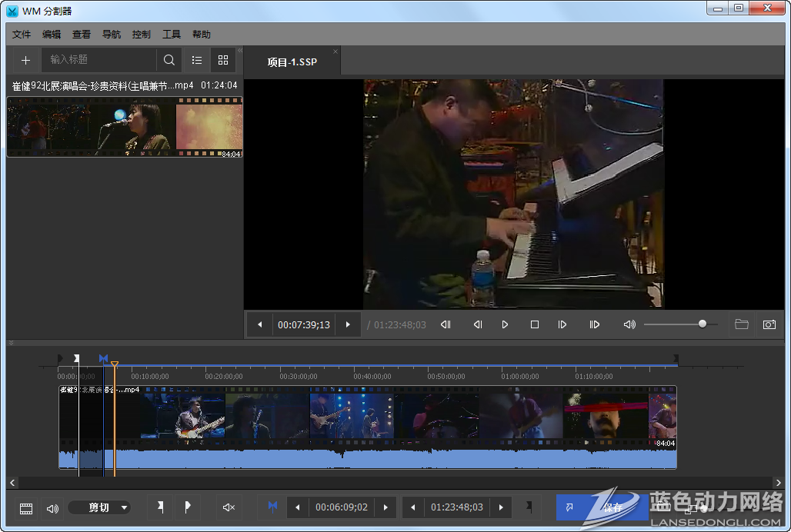Toggle the mute audio icon with X
Image resolution: width=791 pixels, height=532 pixels.
[229, 507]
